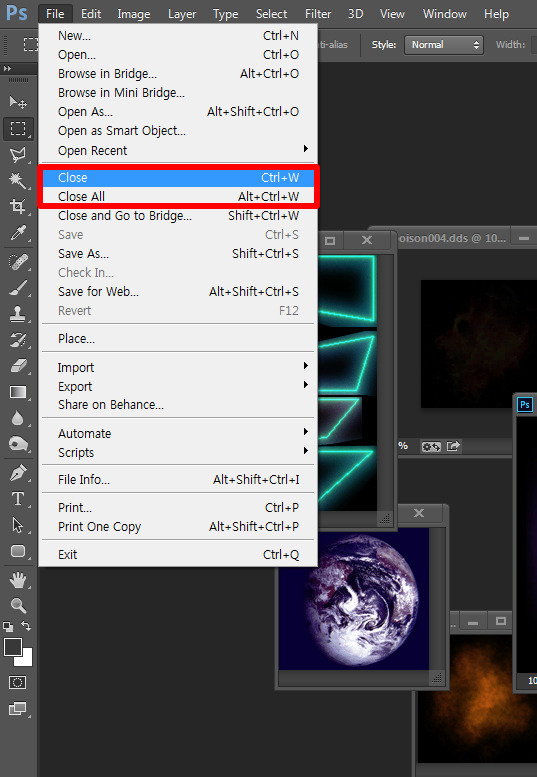Viewport: 537px width, 777px height.
Task: Select the Hand tool
Action: click(18, 580)
